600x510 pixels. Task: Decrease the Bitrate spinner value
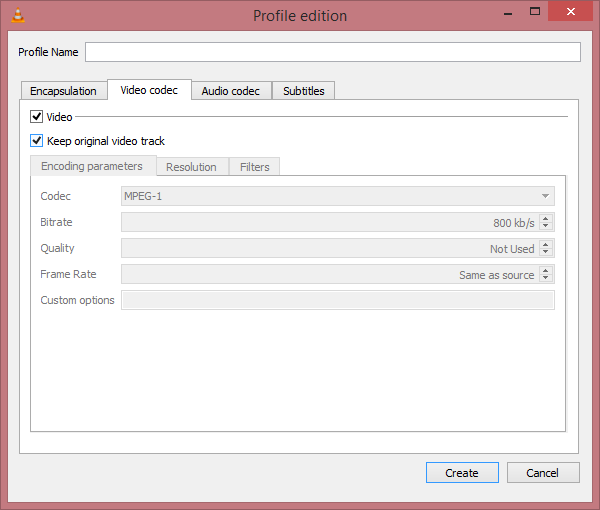(546, 227)
